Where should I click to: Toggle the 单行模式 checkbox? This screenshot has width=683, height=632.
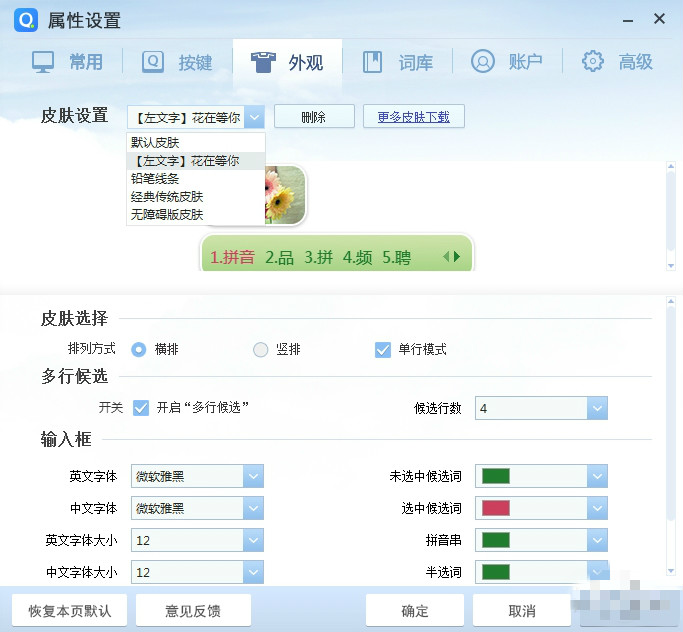click(383, 349)
